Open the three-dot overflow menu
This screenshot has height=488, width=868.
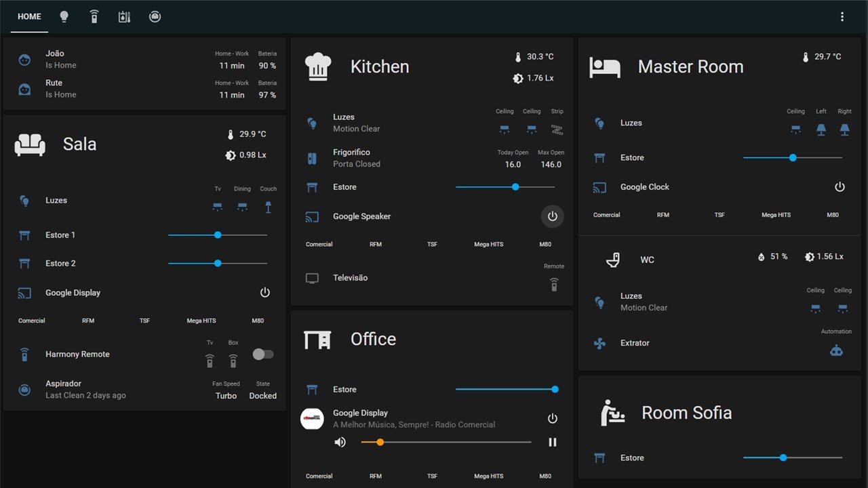click(842, 17)
